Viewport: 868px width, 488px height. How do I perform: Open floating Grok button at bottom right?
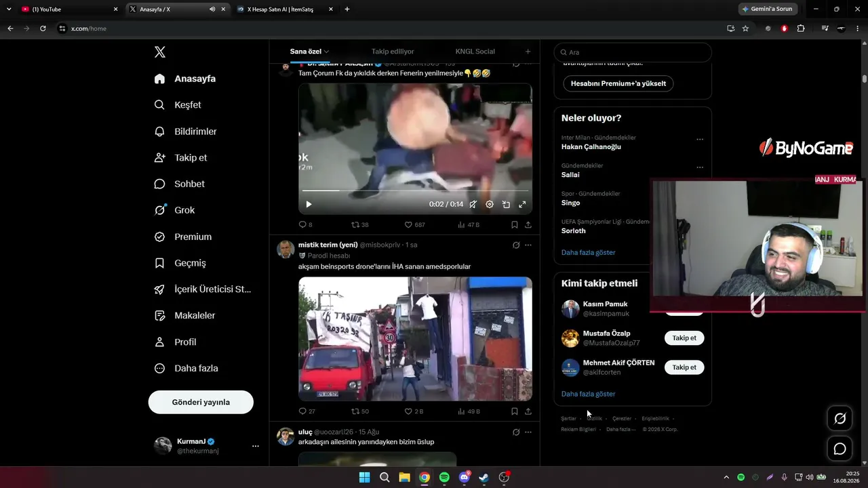click(840, 419)
